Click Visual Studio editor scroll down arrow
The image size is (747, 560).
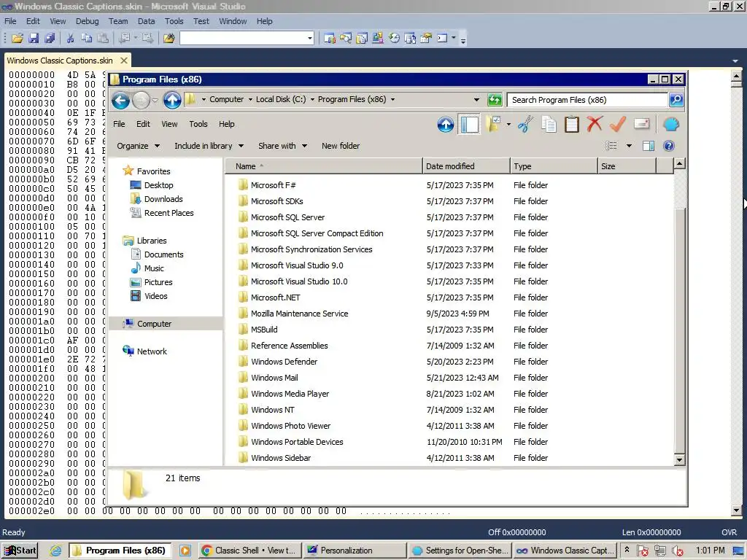737,510
